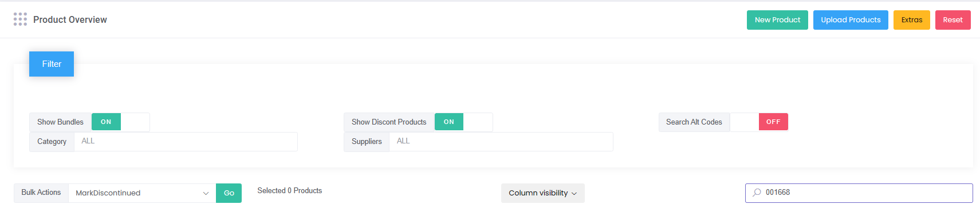The height and width of the screenshot is (212, 980).
Task: Open the Category ALL selector
Action: coord(186,142)
